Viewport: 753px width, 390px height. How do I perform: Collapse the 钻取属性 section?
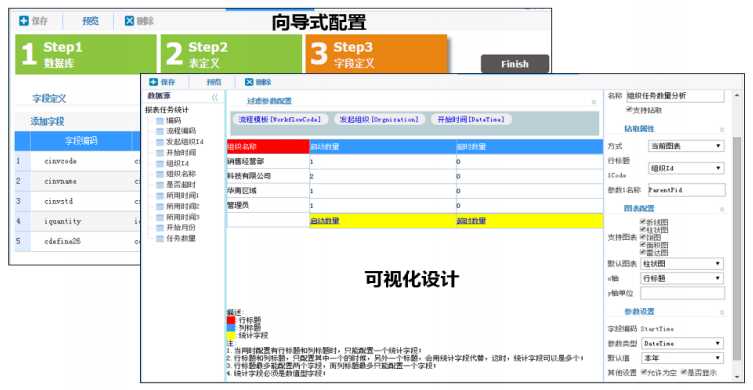721,129
